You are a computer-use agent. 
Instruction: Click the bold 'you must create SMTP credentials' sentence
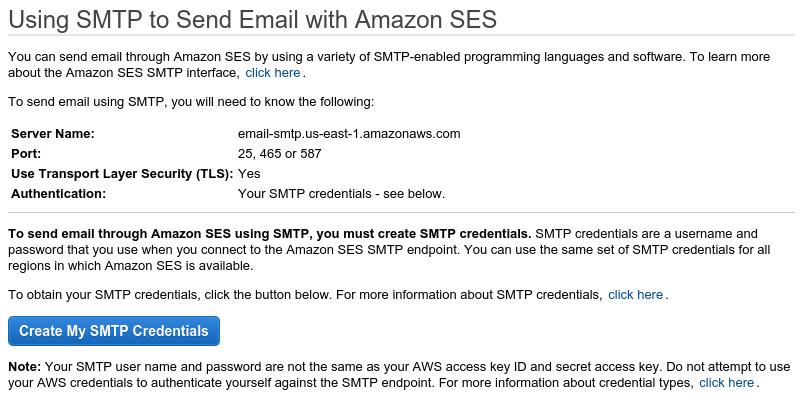click(x=270, y=234)
